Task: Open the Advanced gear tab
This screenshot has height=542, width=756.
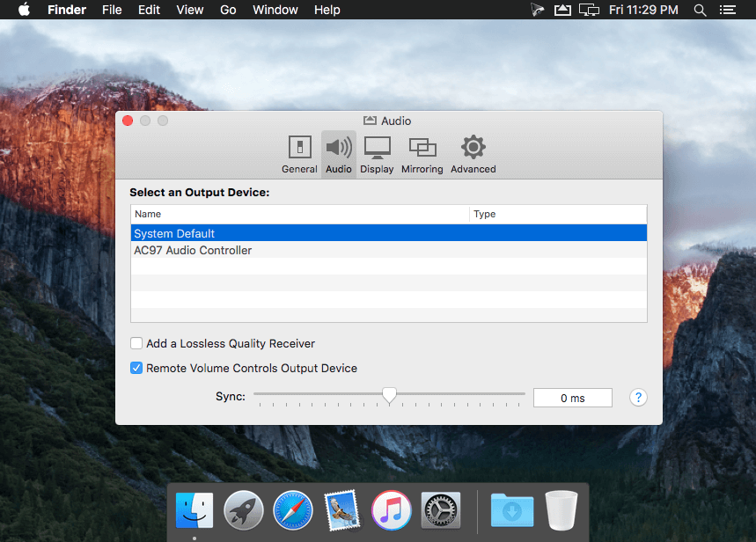Action: coord(473,154)
